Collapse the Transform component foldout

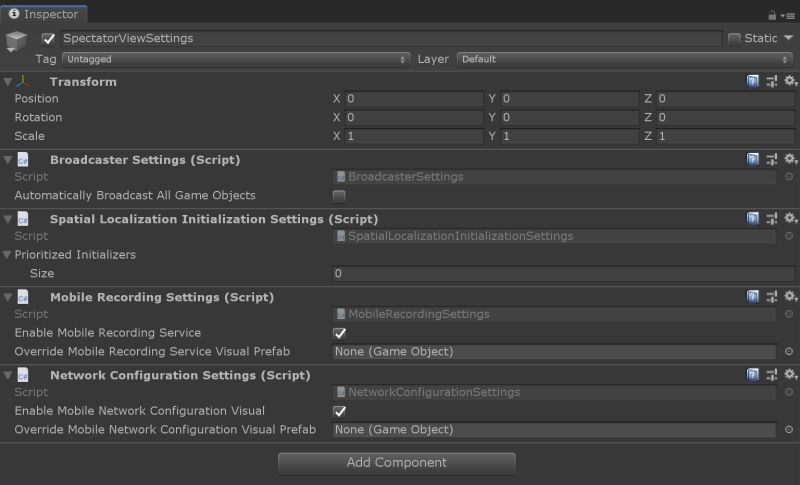click(8, 82)
